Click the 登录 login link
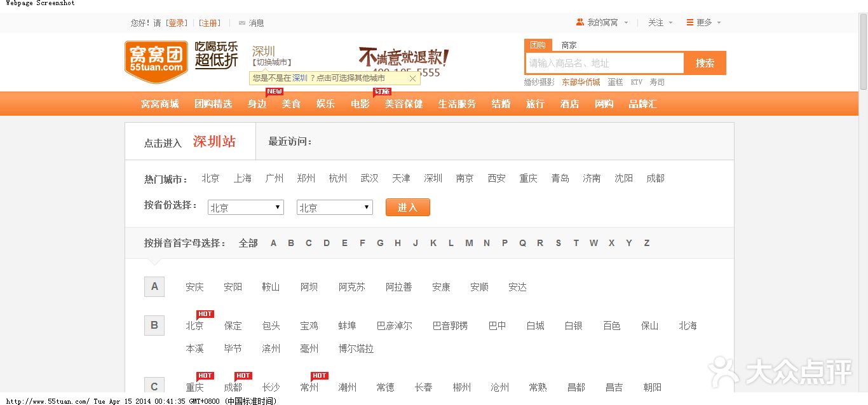868x405 pixels. (x=177, y=23)
